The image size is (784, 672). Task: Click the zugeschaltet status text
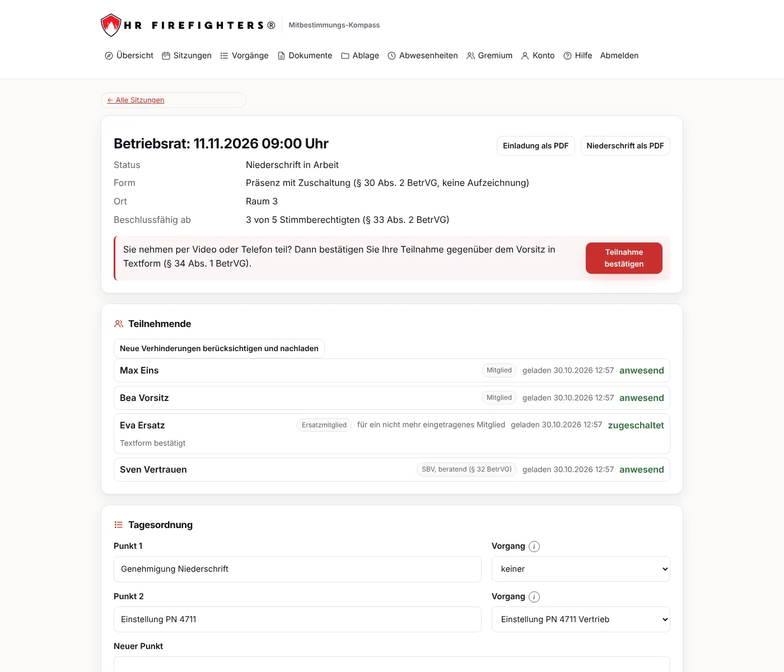(x=636, y=426)
